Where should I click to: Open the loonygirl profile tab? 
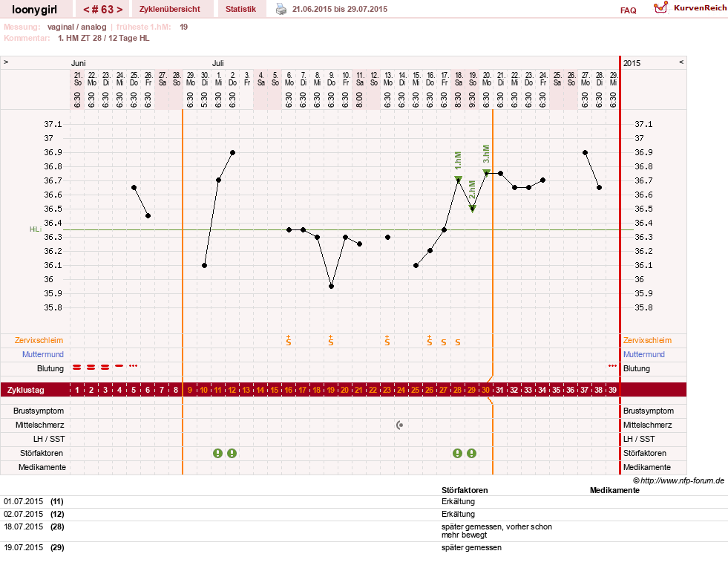click(x=34, y=10)
